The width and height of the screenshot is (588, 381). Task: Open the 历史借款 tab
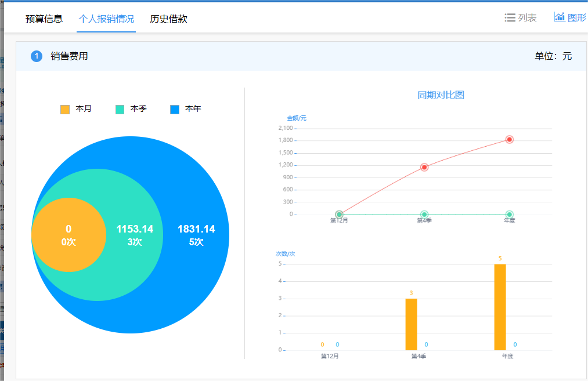pos(168,19)
